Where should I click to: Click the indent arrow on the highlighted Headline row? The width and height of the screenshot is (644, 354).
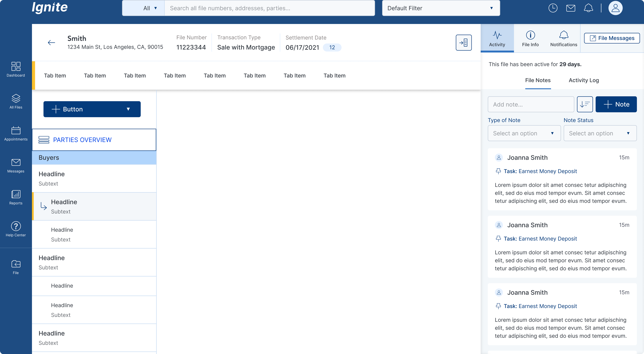tap(43, 206)
